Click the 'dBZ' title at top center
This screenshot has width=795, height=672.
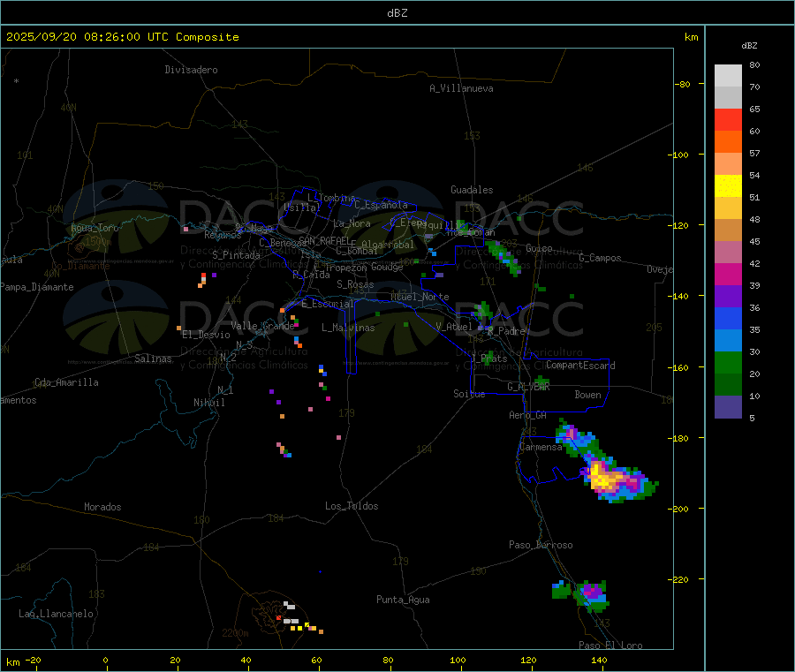[x=397, y=13]
